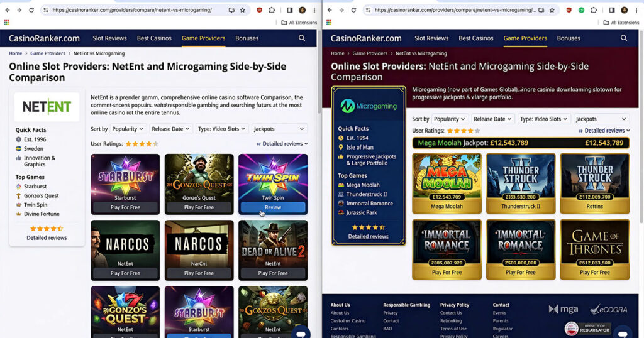Open Popularity sort dropdown on Microgaming page
Viewport: 644px width, 338px height.
coord(450,119)
